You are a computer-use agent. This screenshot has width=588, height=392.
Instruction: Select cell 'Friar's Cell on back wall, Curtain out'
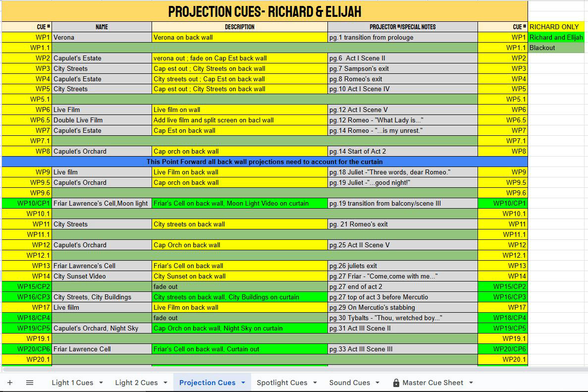(x=240, y=349)
